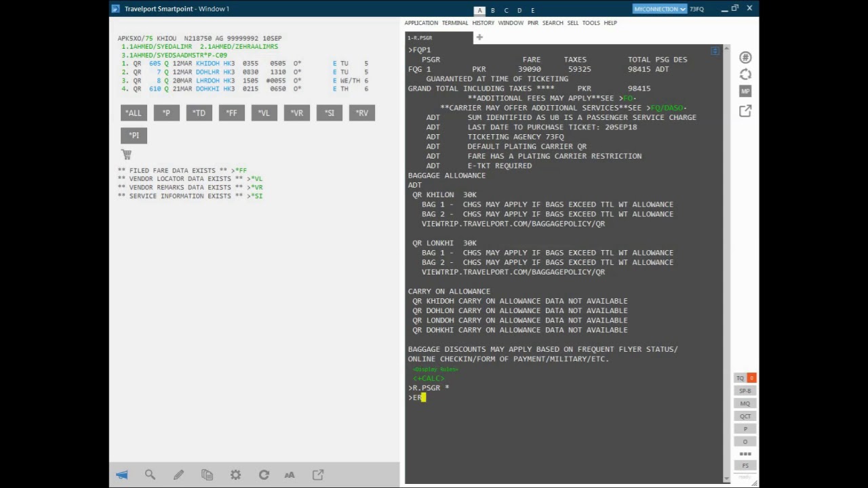Open the TERMINAL menu
The height and width of the screenshot is (488, 868).
click(x=455, y=23)
